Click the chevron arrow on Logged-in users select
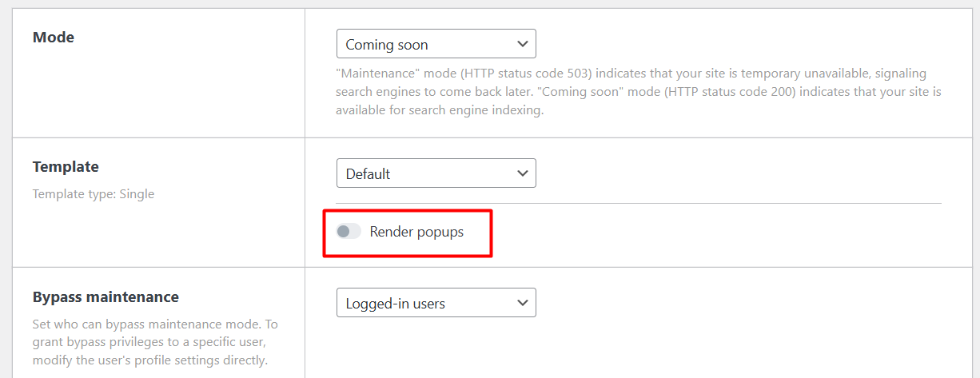 coord(523,303)
